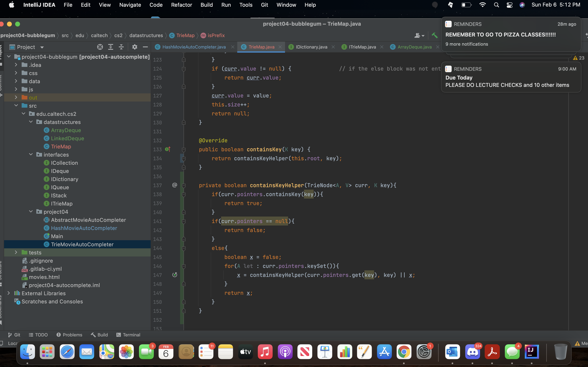588x367 pixels.
Task: Click the recursive call gutter icon on line 147
Action: click(x=175, y=275)
